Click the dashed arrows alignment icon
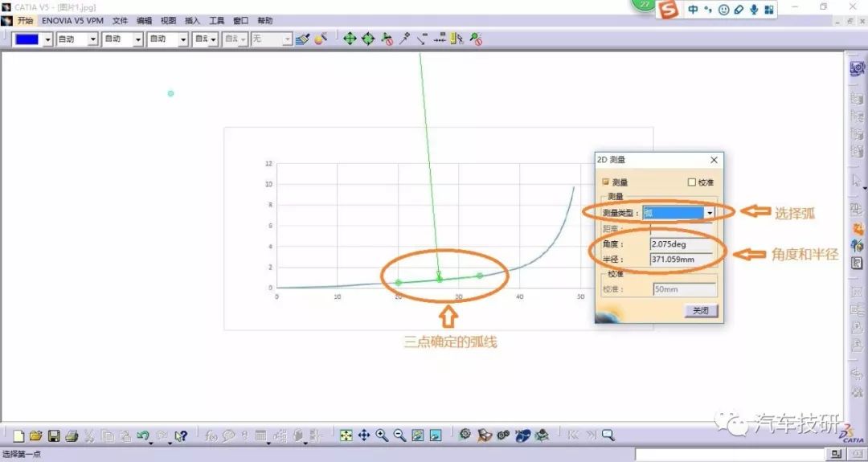 coord(440,39)
